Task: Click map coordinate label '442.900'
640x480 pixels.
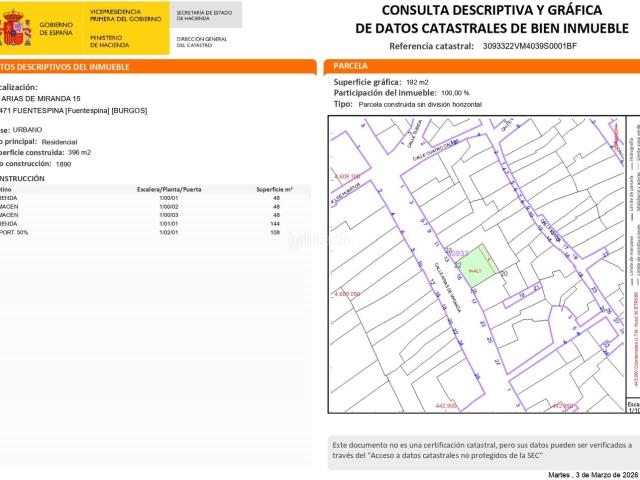Action: 446,406
